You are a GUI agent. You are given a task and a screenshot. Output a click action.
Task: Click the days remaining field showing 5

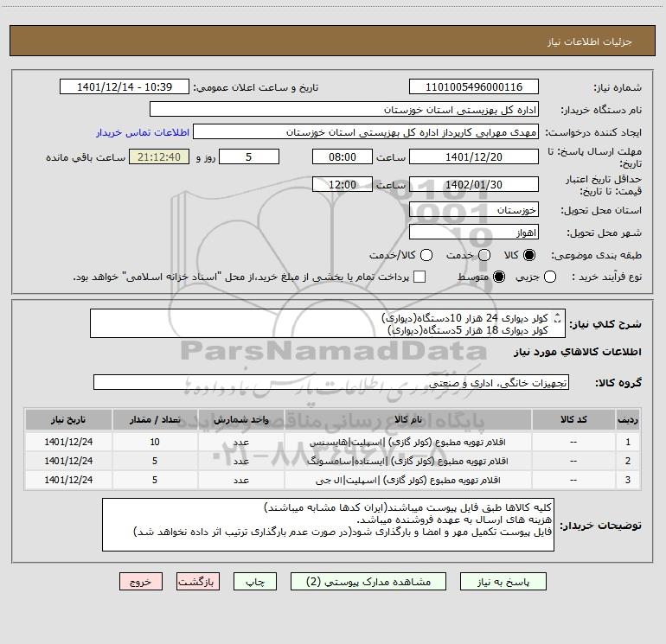249,157
